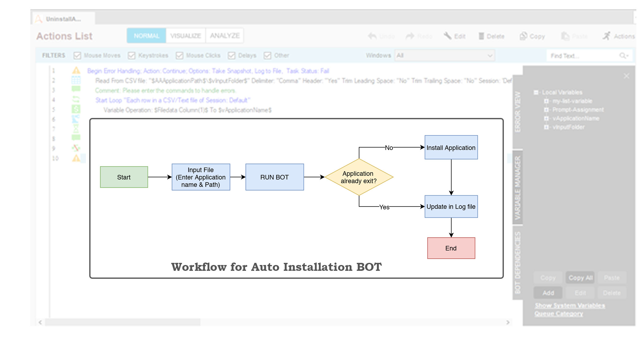Click the Delete trash icon
This screenshot has width=644, height=337.
[481, 36]
